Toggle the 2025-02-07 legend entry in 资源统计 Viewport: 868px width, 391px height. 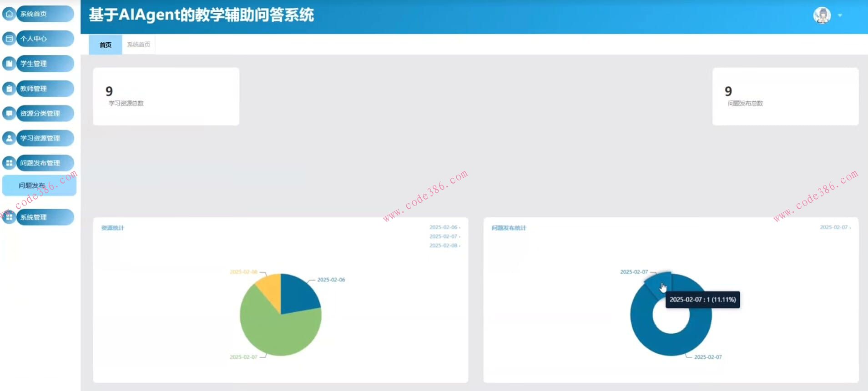pos(444,236)
